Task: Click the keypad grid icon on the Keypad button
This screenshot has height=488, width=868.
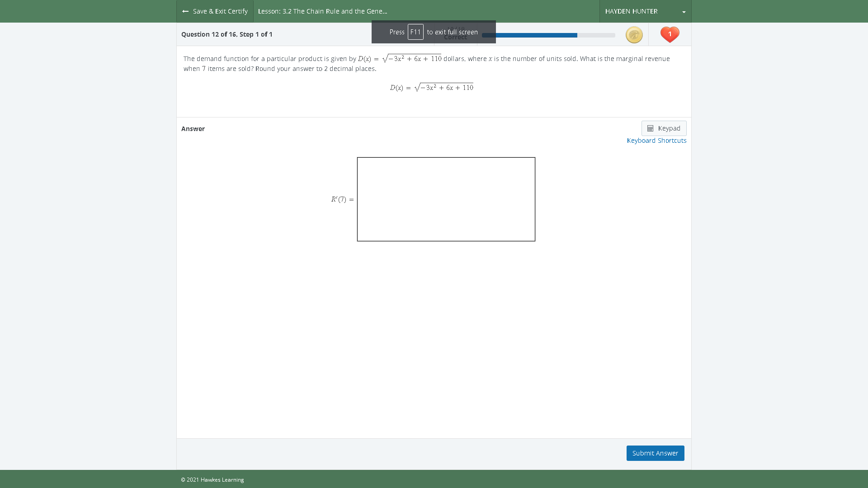Action: pyautogui.click(x=651, y=128)
